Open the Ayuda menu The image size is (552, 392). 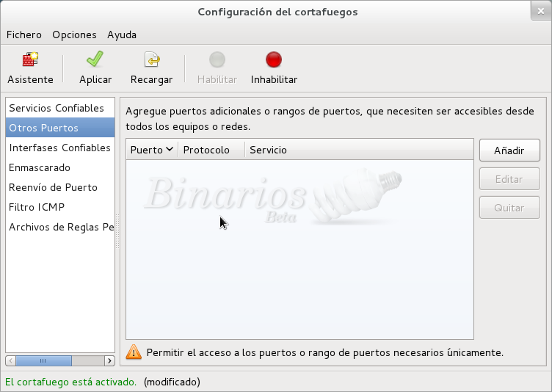click(122, 35)
